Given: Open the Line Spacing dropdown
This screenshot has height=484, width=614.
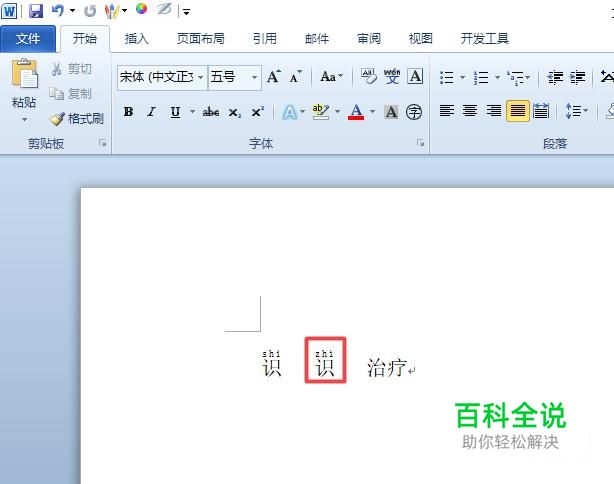Looking at the screenshot, I should 576,111.
